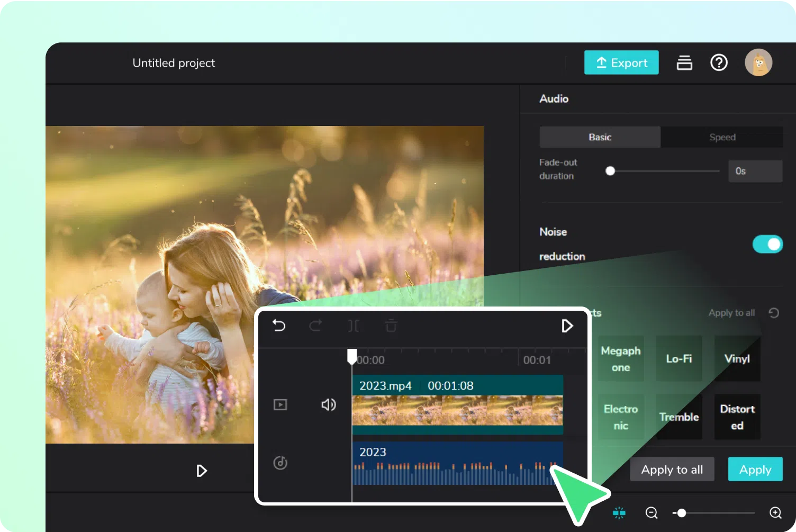Click the faded Apply to all link
Viewport: 796px width, 532px height.
pyautogui.click(x=731, y=313)
